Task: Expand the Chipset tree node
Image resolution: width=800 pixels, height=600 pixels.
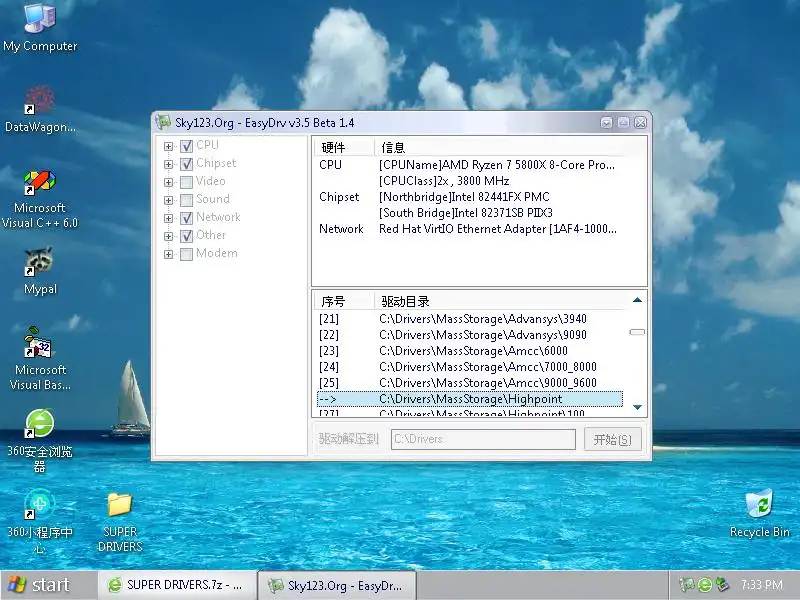Action: [168, 164]
